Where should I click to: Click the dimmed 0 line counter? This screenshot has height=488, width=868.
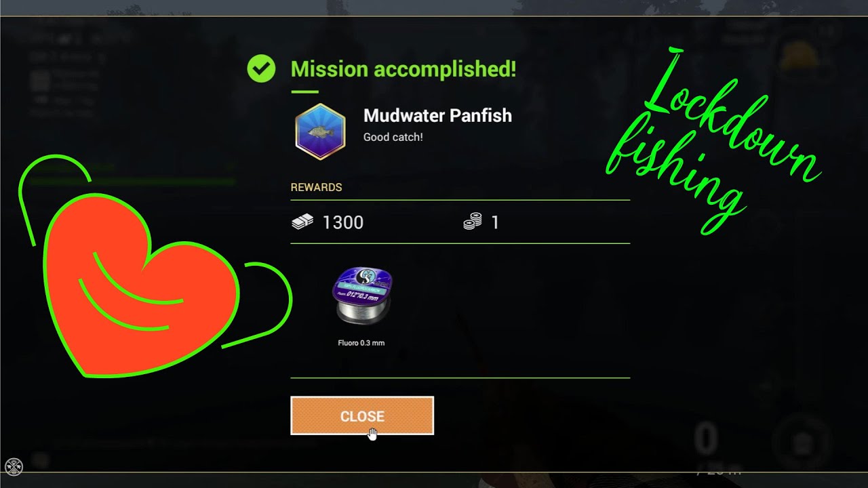[x=706, y=439]
